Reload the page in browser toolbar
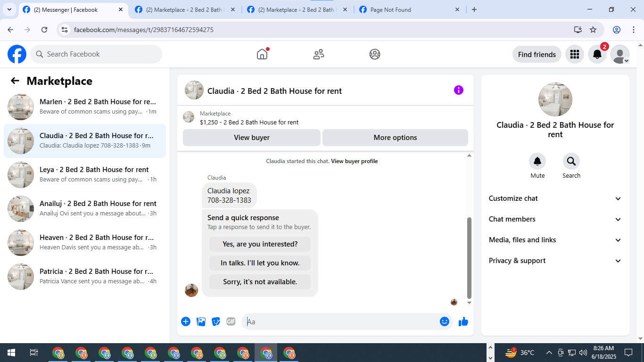Viewport: 644px width, 362px height. (44, 30)
